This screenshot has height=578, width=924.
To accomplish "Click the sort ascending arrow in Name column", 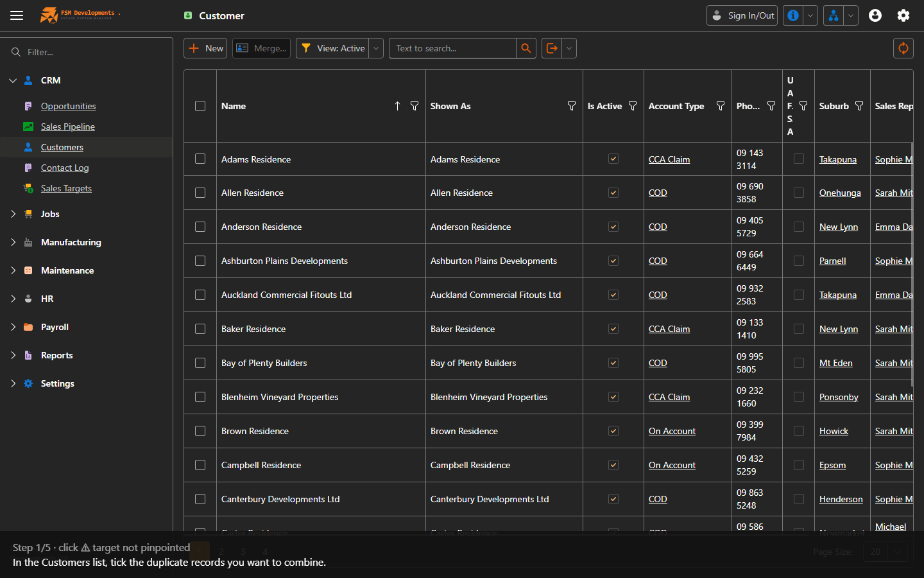I will pos(397,106).
